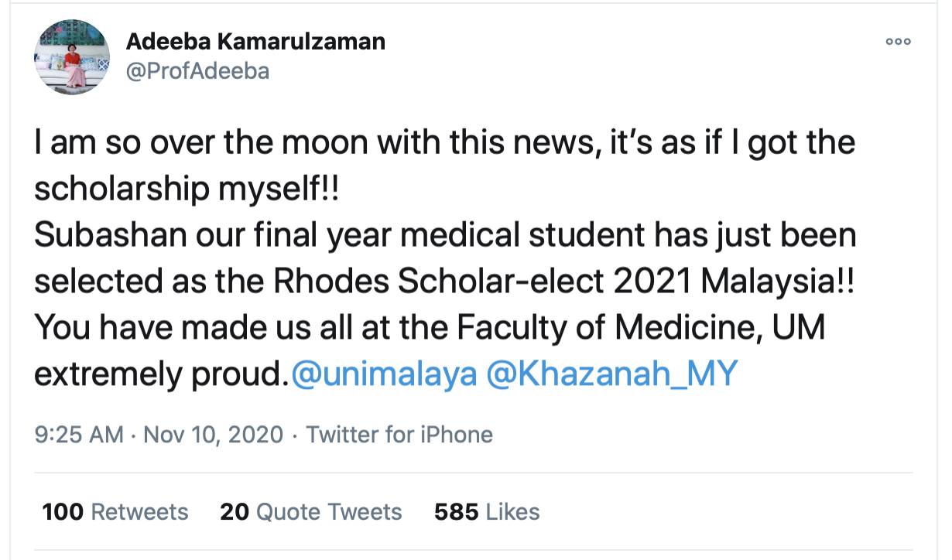Open the @unimalaya mention
Viewport: 952px width, 560px height.
click(x=383, y=374)
